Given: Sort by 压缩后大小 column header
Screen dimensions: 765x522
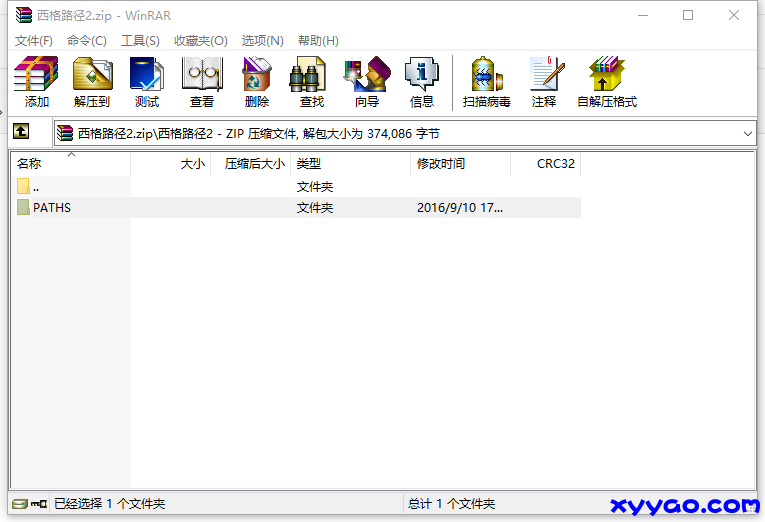Looking at the screenshot, I should click(x=251, y=164).
